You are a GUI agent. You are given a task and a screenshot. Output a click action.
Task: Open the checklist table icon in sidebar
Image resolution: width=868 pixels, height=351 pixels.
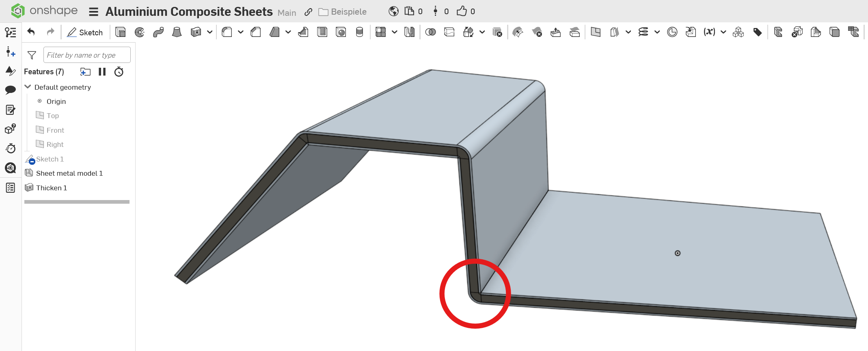[x=11, y=187]
